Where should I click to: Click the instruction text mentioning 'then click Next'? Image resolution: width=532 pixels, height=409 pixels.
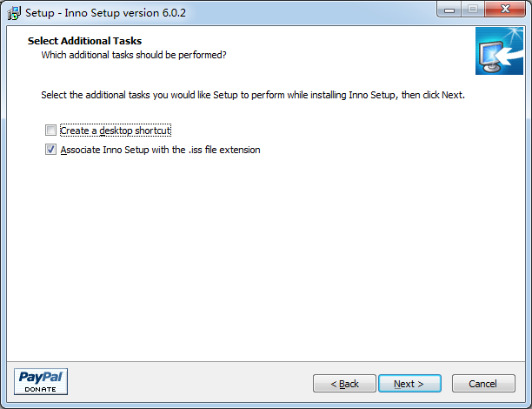253,94
